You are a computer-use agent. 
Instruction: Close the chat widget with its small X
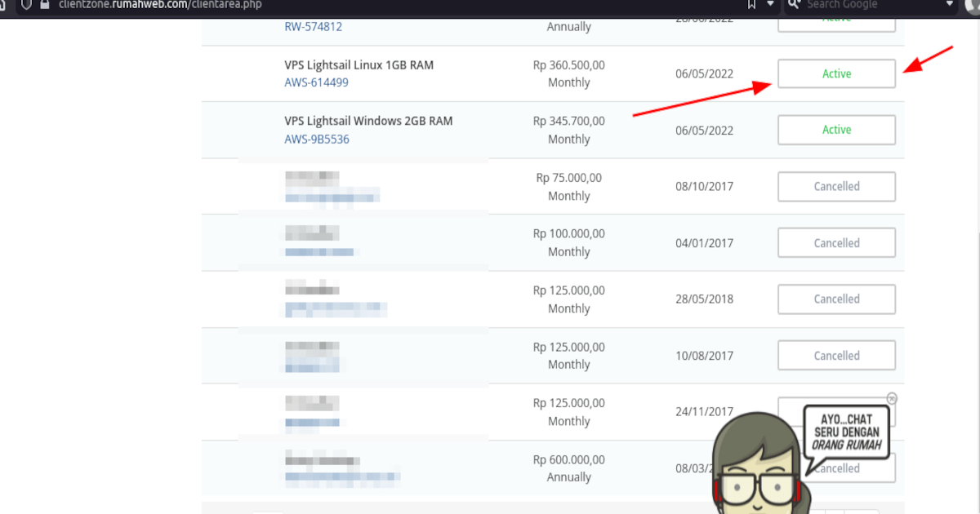click(892, 398)
